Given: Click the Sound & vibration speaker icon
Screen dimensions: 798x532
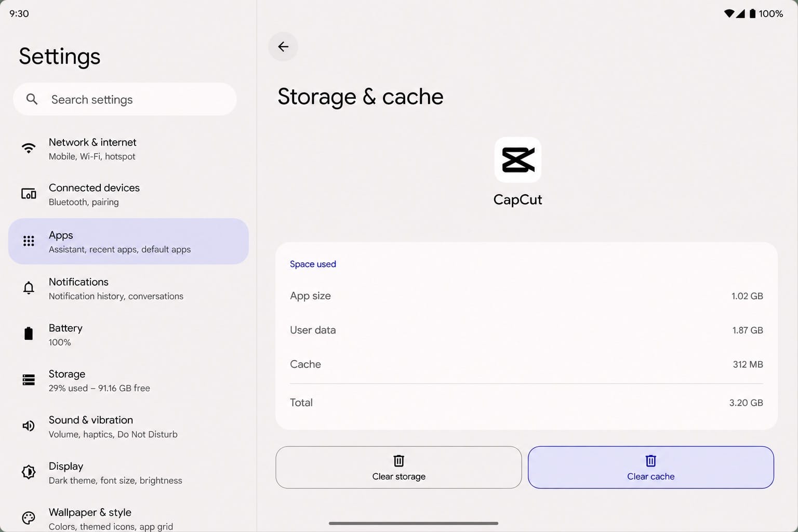Looking at the screenshot, I should pos(29,426).
